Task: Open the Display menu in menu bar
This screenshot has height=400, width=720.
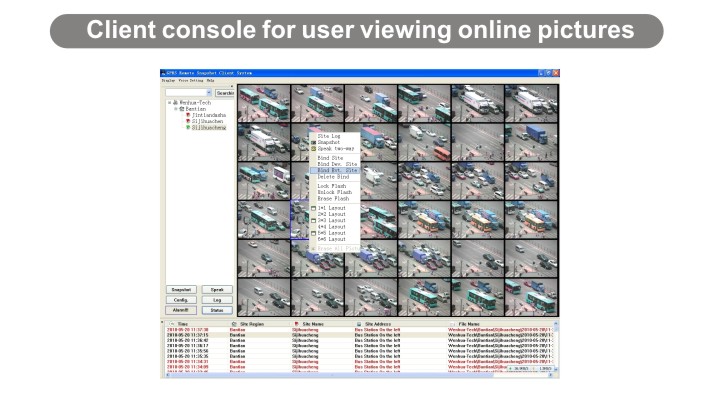Action: [168, 80]
